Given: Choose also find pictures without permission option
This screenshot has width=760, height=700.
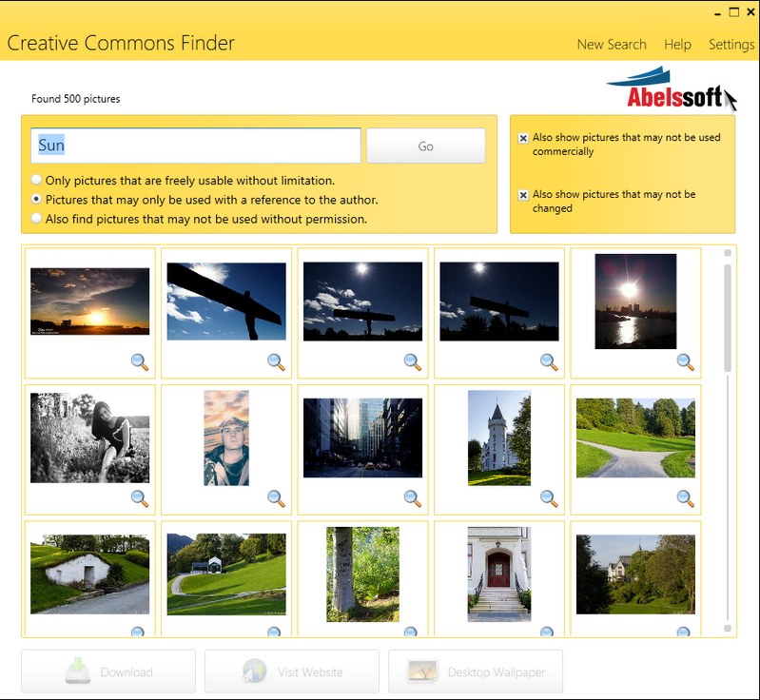Looking at the screenshot, I should 37,219.
